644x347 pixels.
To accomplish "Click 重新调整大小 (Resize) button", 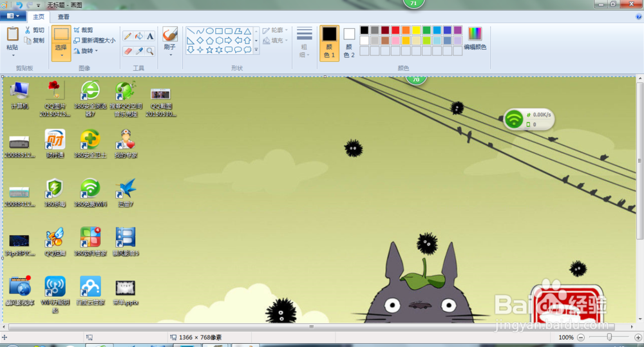I will 95,41.
